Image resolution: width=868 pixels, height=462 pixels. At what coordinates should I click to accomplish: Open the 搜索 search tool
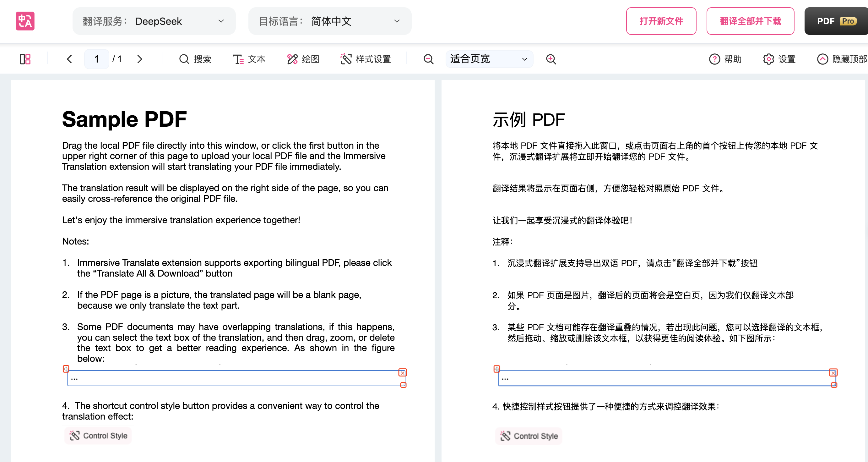coord(195,59)
